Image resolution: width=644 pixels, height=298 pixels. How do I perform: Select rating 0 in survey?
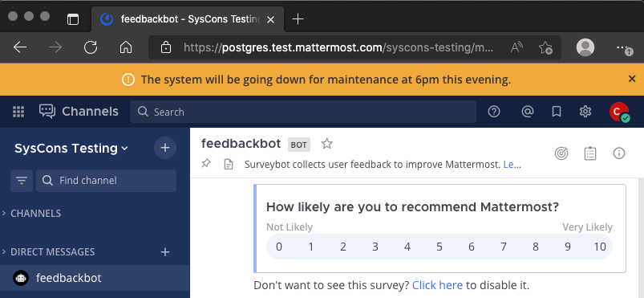[279, 247]
